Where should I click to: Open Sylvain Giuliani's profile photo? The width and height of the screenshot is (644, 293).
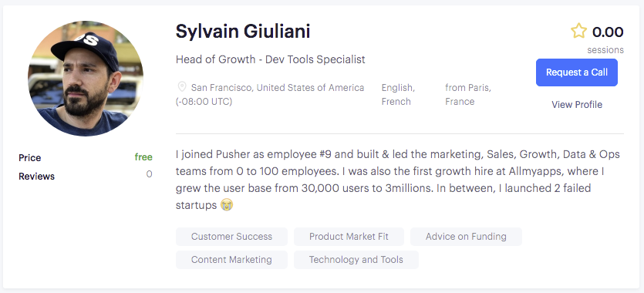click(86, 79)
